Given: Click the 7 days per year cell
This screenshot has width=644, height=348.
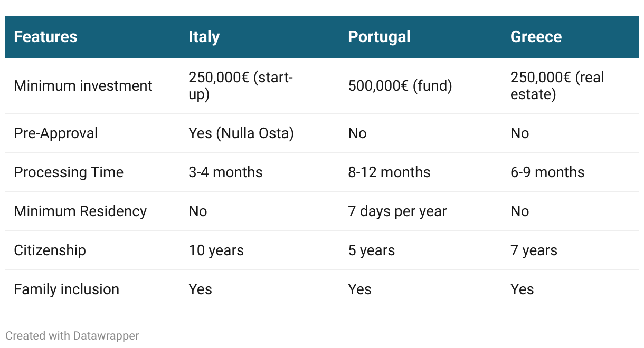Looking at the screenshot, I should click(397, 211).
